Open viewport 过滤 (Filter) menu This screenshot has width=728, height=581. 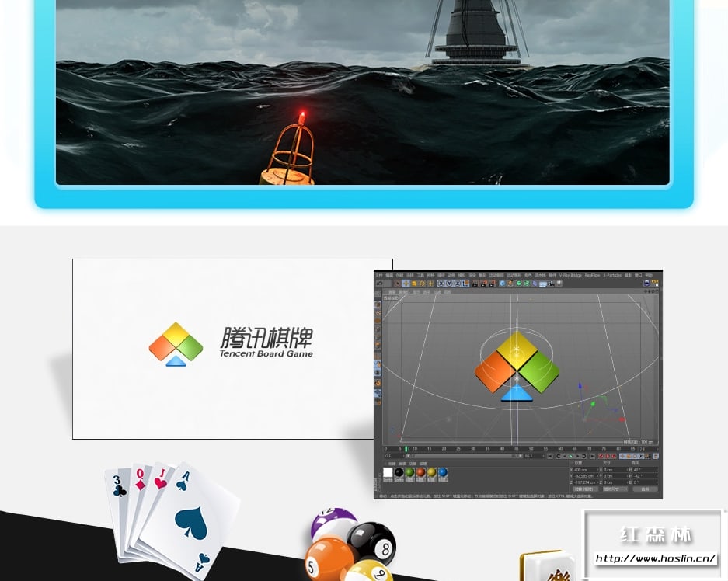[437, 292]
